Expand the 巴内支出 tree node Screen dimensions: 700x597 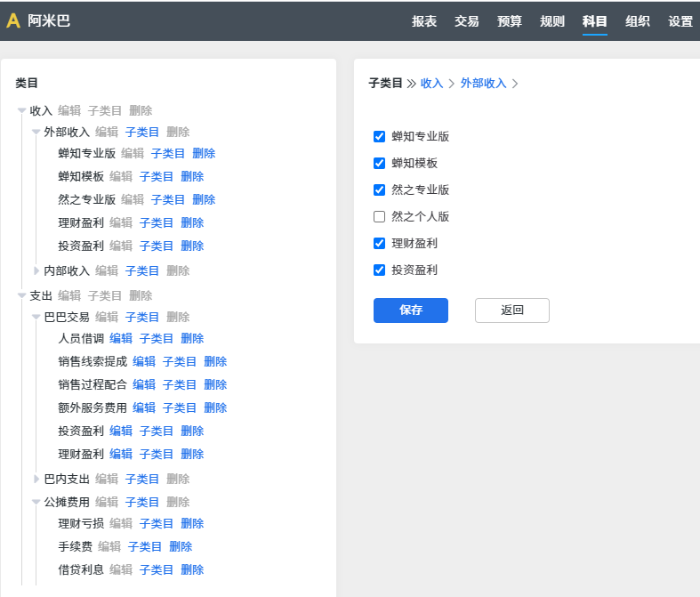pyautogui.click(x=36, y=480)
